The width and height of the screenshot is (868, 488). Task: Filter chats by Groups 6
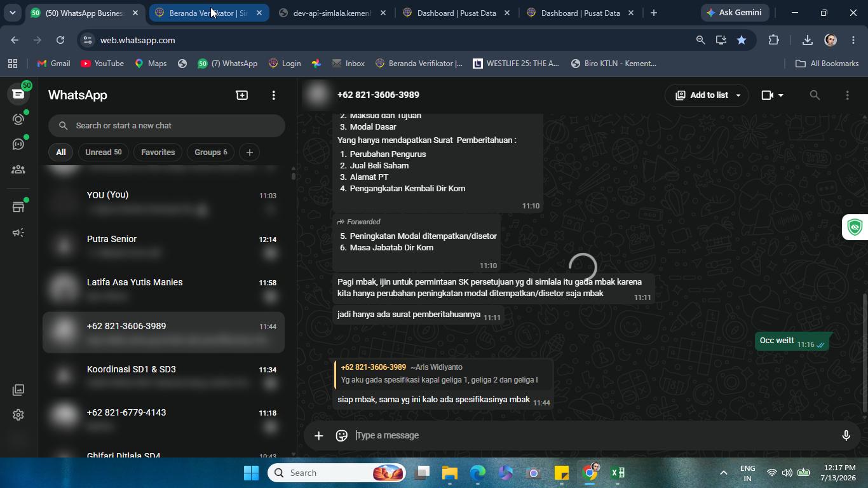210,152
